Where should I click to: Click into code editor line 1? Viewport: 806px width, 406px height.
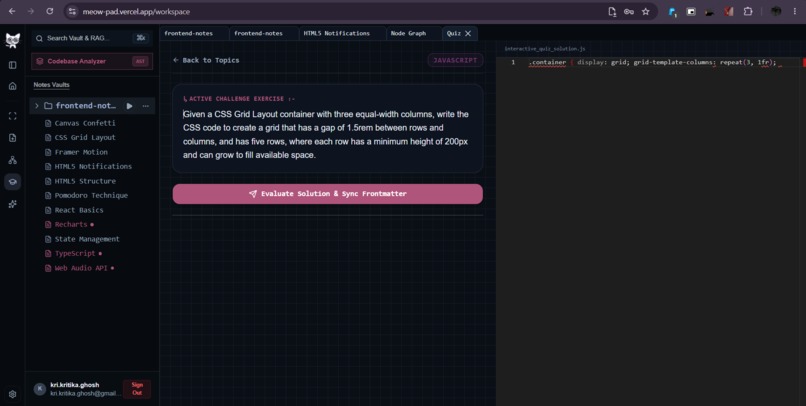tap(653, 62)
